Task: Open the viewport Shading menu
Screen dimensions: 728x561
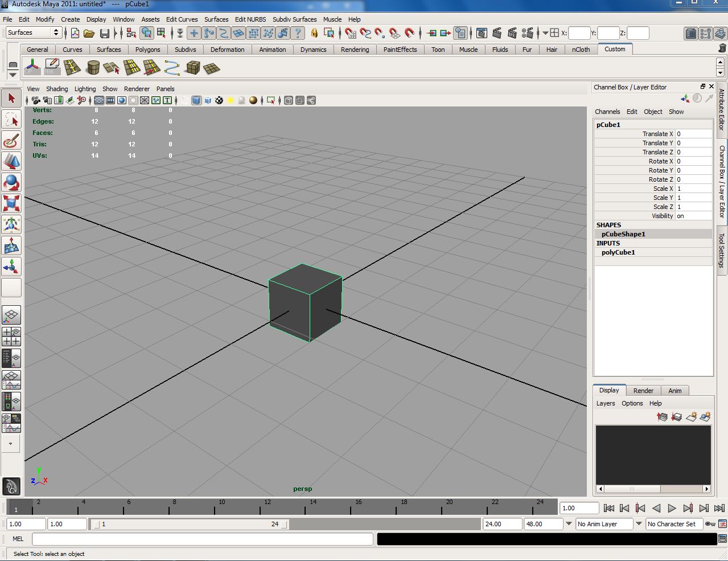Action: tap(57, 89)
